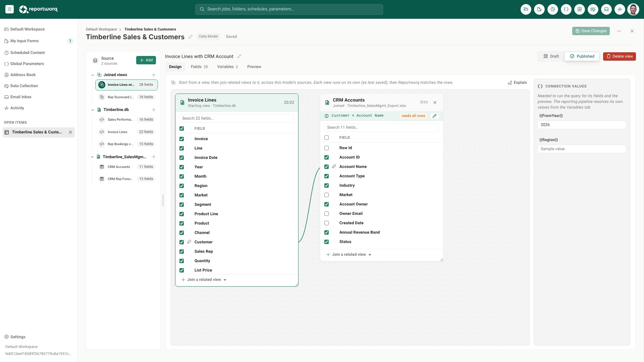Screen dimensions: 644x362
Task: Open Join a related view under CRM Accounts
Action: [349, 254]
